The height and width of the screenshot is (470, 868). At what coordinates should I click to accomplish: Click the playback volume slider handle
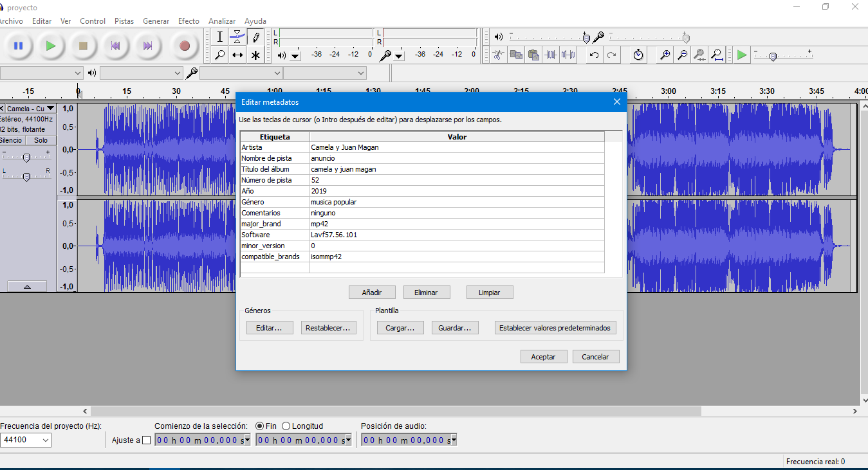click(x=586, y=38)
